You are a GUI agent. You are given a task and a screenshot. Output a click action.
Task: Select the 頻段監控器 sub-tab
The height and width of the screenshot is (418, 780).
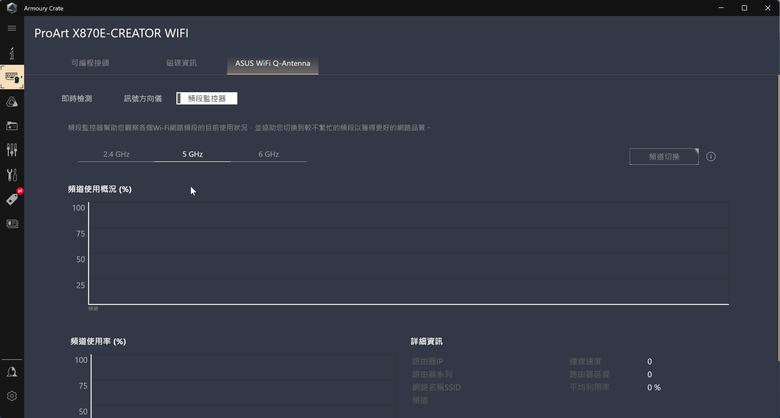tap(206, 99)
